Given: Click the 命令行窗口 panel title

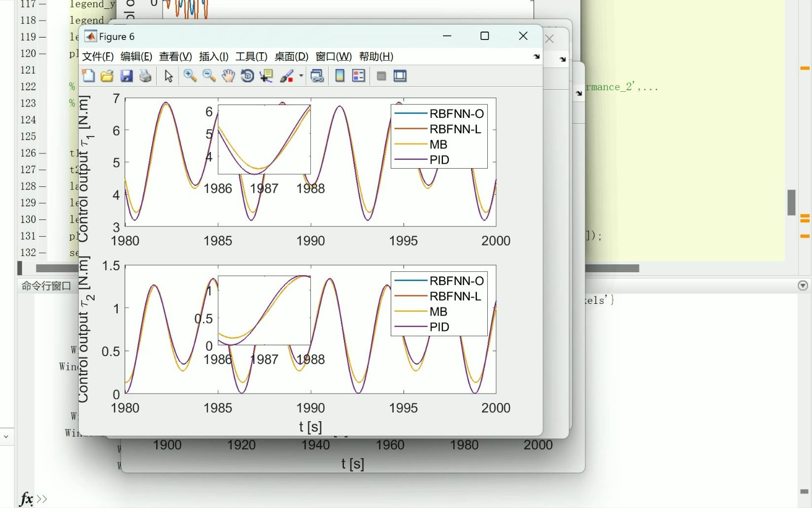Looking at the screenshot, I should (x=46, y=286).
